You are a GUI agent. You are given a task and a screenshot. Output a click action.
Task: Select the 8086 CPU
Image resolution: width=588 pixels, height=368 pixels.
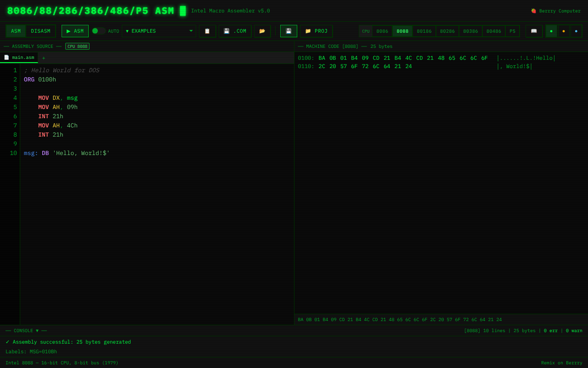point(382,31)
